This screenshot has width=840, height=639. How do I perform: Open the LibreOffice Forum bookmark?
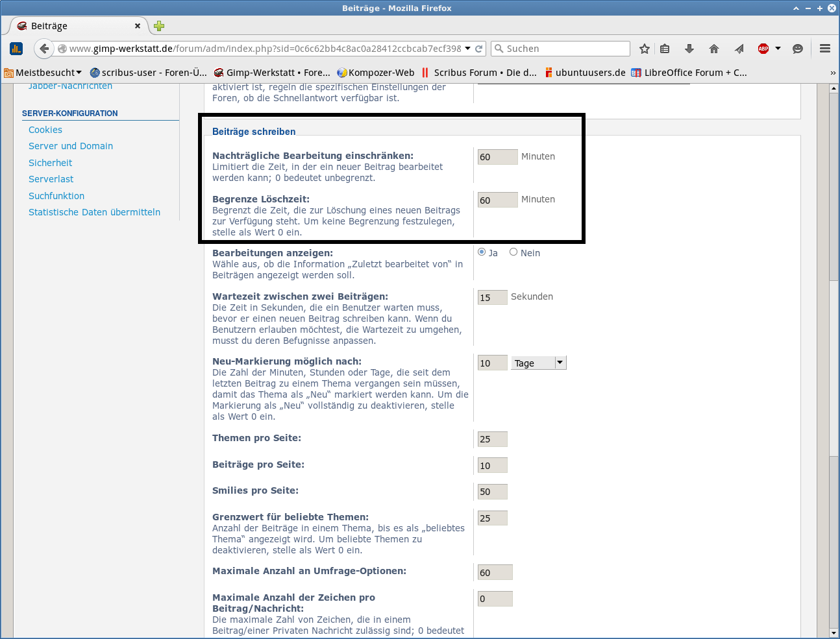tap(689, 73)
